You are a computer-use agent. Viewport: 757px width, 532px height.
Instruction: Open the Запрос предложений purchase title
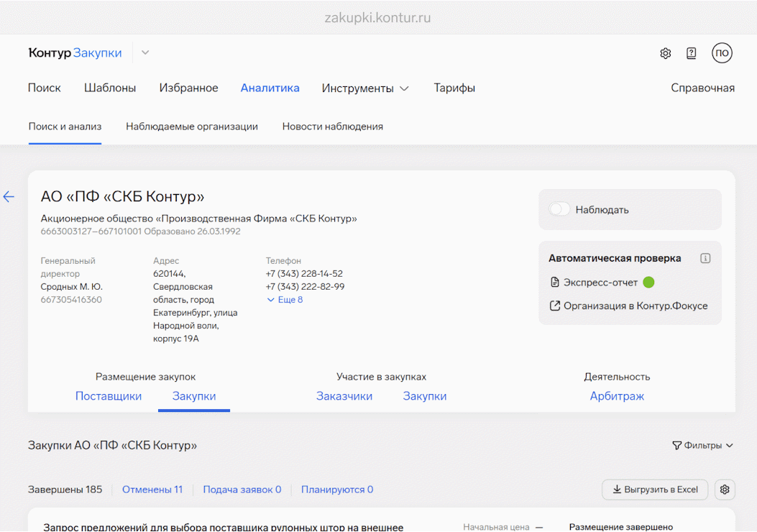click(x=224, y=527)
